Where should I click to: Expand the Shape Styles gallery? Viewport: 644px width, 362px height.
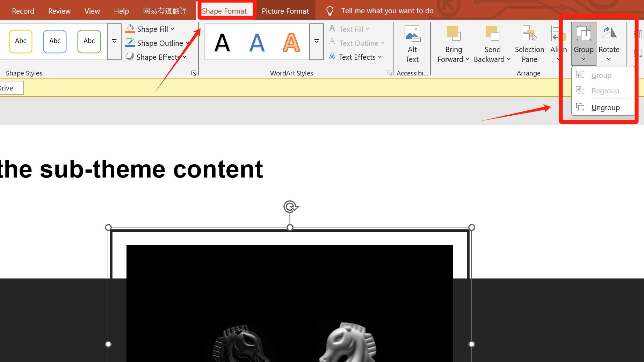coord(114,41)
